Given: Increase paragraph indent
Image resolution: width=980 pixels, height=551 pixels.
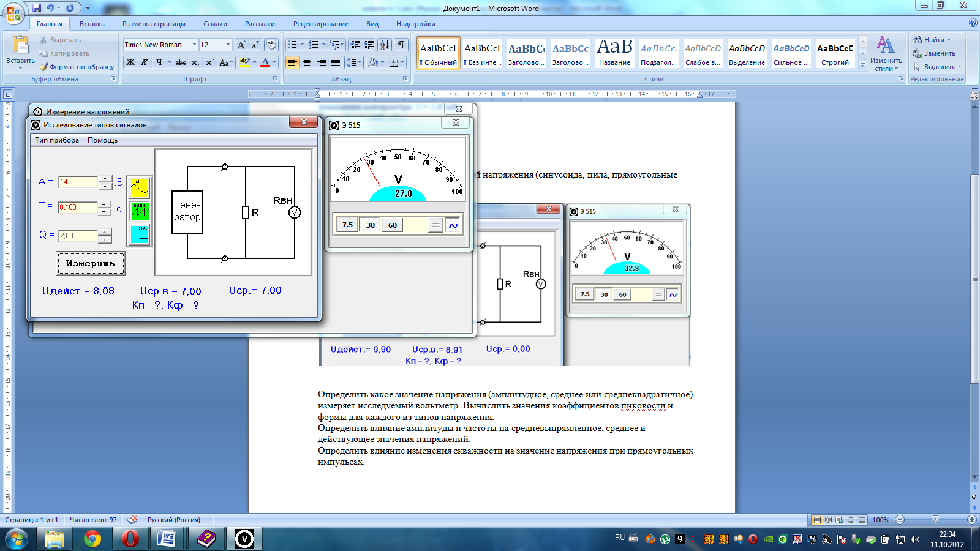Looking at the screenshot, I should pos(369,45).
